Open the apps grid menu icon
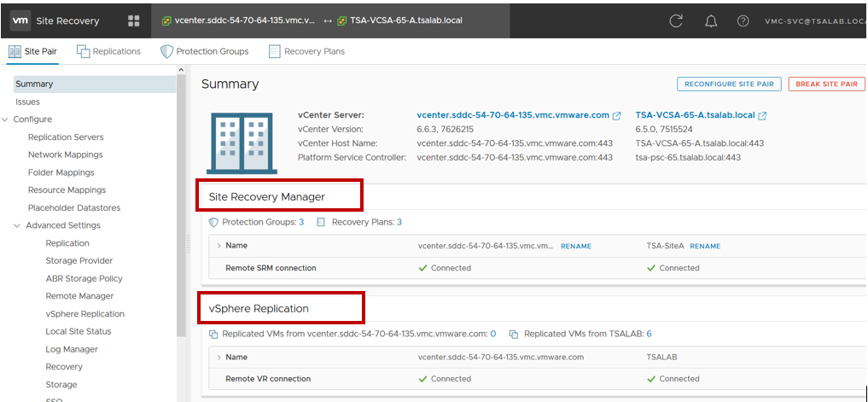868x402 pixels. 133,20
